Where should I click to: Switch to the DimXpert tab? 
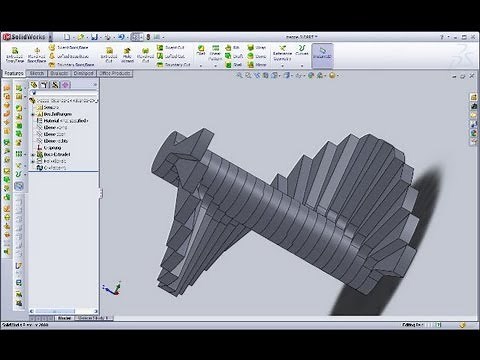pyautogui.click(x=83, y=73)
